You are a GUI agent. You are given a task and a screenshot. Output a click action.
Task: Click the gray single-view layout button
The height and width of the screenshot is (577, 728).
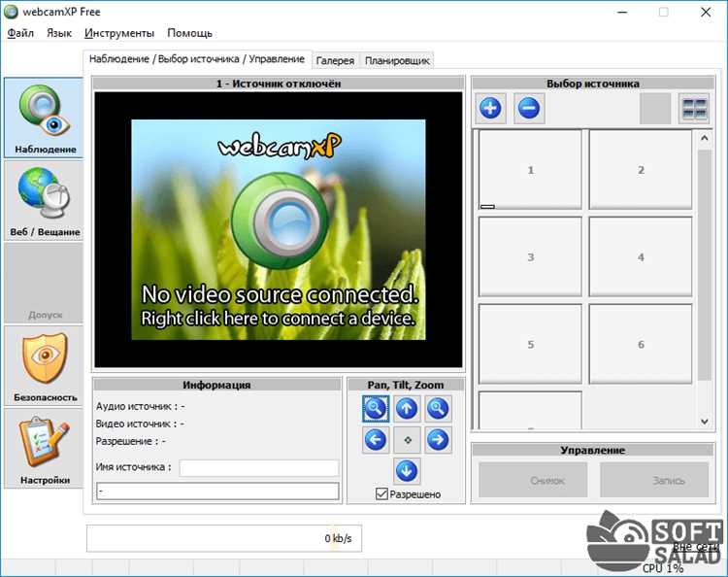click(655, 108)
